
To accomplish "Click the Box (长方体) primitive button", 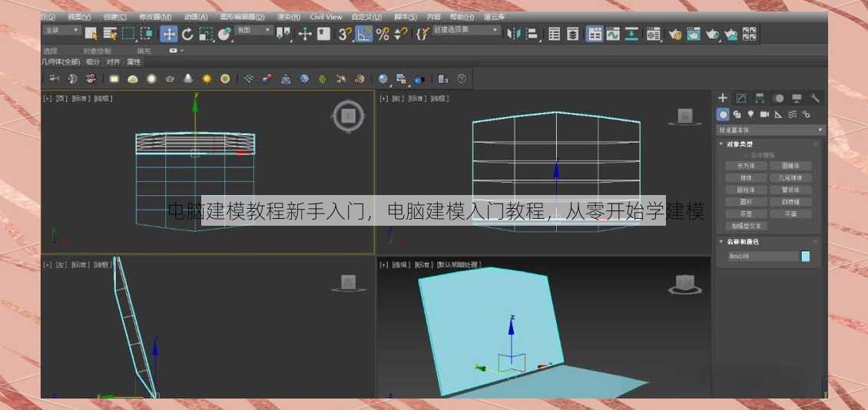I will (746, 165).
